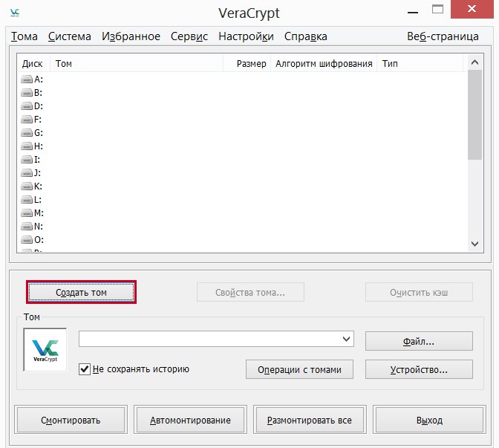Screen dimensions: 499x448
Task: Select drive L: icon in list
Action: click(27, 199)
